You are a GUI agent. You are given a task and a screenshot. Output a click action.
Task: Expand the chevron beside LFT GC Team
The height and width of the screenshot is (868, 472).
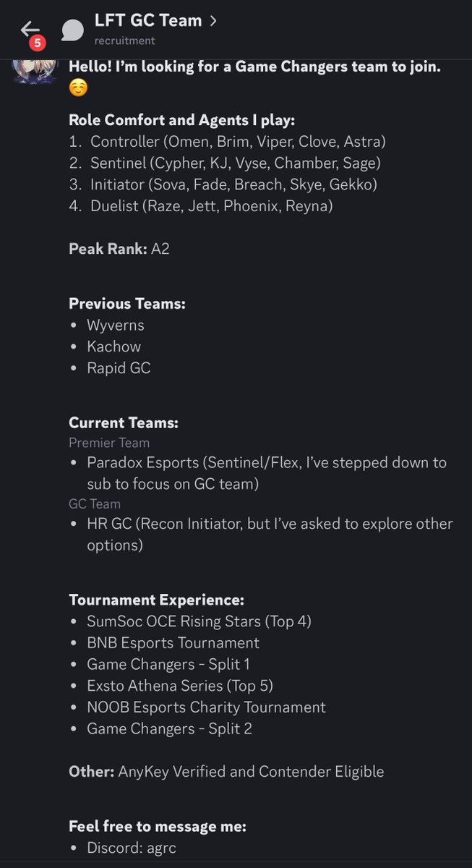click(x=213, y=21)
